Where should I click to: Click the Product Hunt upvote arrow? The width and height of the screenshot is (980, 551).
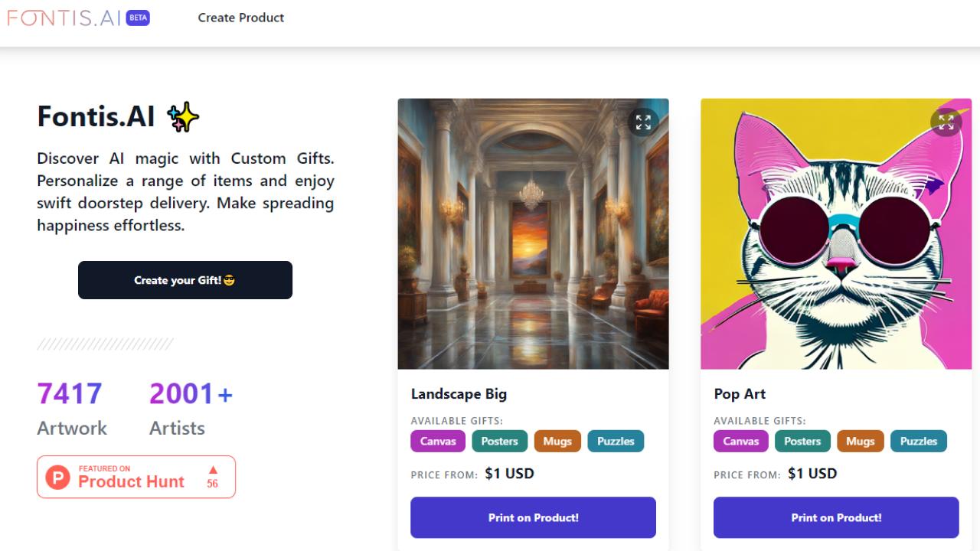pyautogui.click(x=213, y=470)
